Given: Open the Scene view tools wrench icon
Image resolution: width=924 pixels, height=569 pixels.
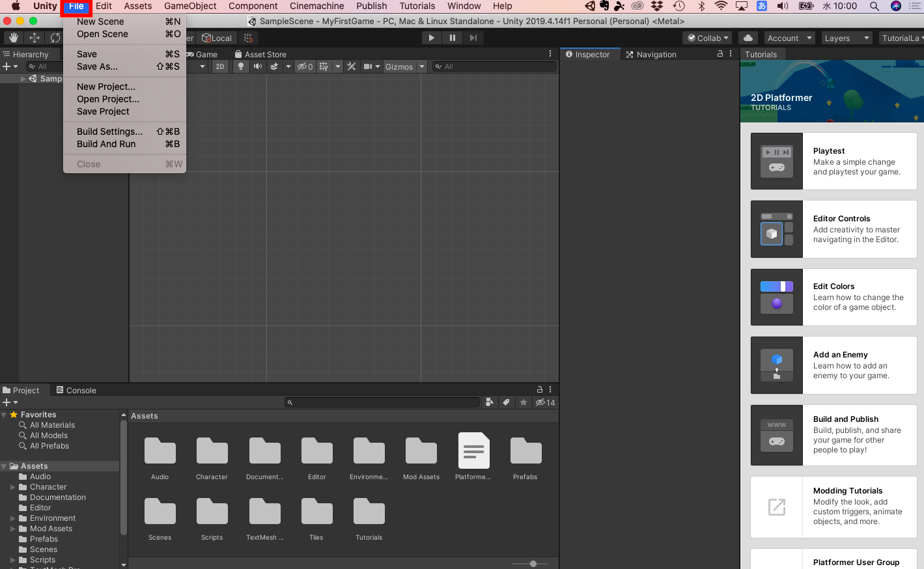Looking at the screenshot, I should (x=351, y=66).
